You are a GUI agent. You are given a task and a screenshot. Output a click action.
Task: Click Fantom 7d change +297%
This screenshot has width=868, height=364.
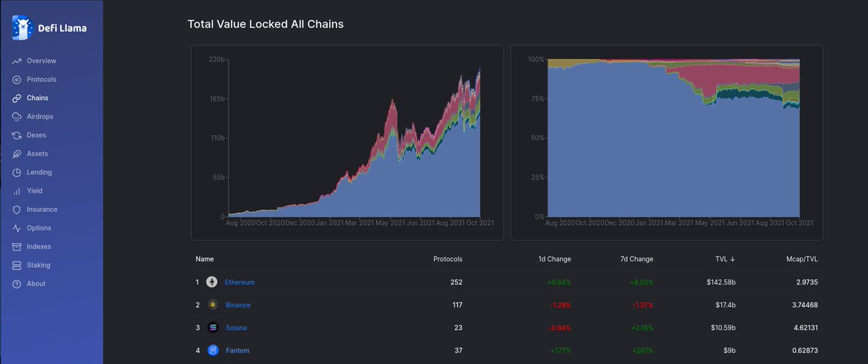pyautogui.click(x=641, y=350)
